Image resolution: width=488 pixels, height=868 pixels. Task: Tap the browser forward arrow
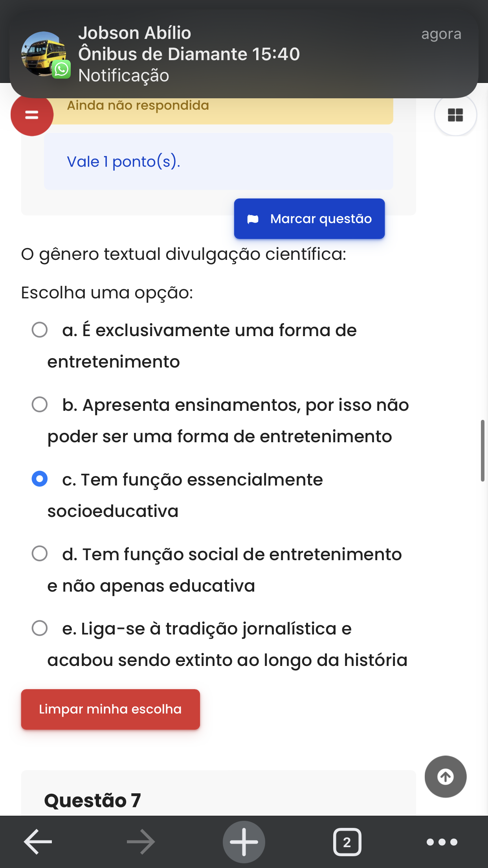point(141,842)
